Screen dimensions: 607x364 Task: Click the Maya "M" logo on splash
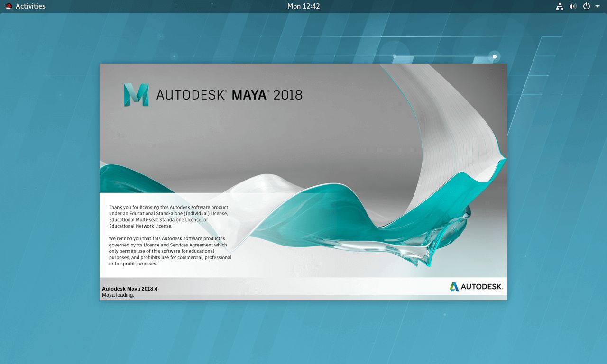tap(136, 95)
